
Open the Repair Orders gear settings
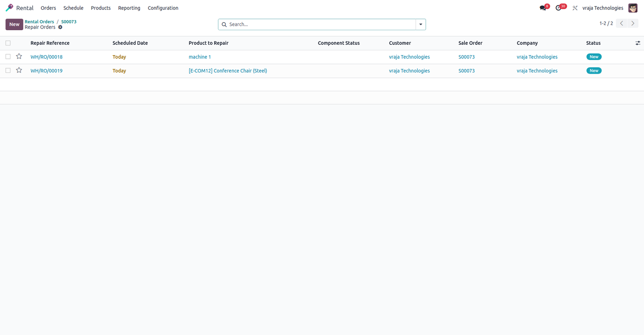click(60, 27)
